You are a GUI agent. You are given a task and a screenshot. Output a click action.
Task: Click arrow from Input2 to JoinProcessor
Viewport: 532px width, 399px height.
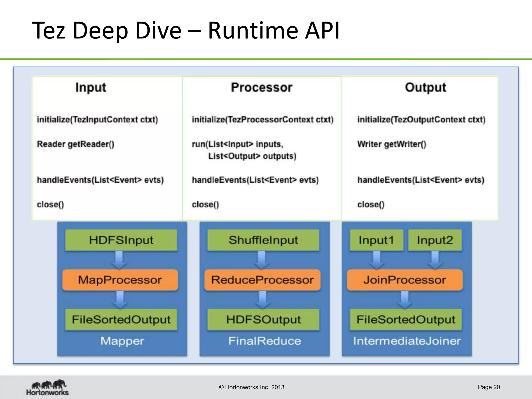point(435,260)
